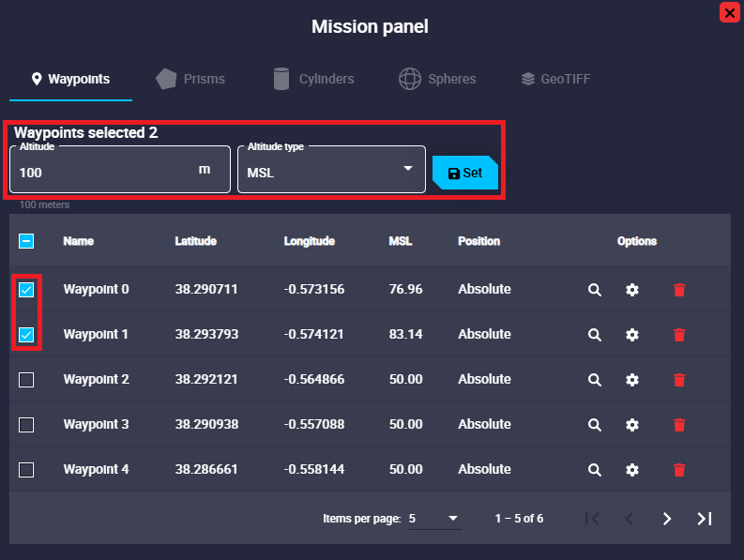This screenshot has height=560, width=744.
Task: Select the Waypoint 2 checkbox
Action: 26,380
